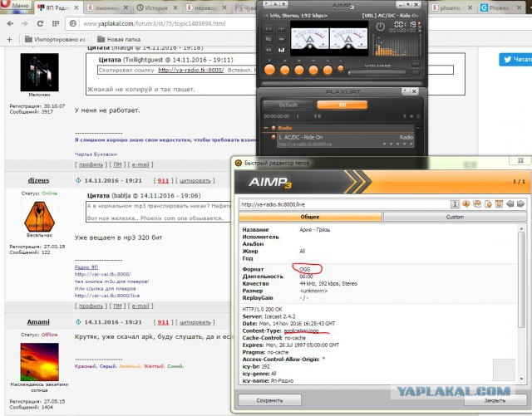The image size is (532, 416).
Task: Click the Качество value '44 kHz, 192 kbps, Stereo'
Action: 328,283
